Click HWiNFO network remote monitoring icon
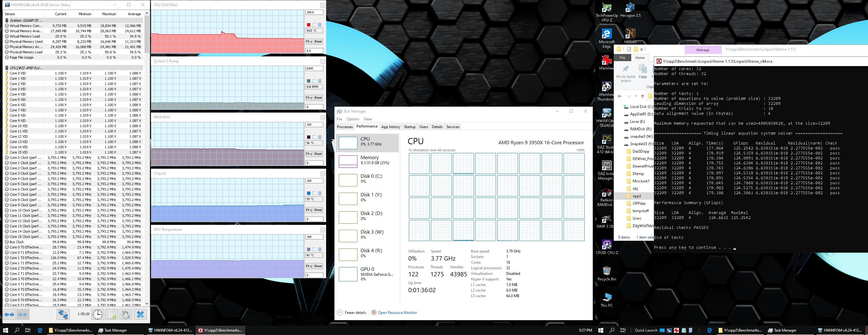Image resolution: width=868 pixels, height=335 pixels. click(63, 315)
